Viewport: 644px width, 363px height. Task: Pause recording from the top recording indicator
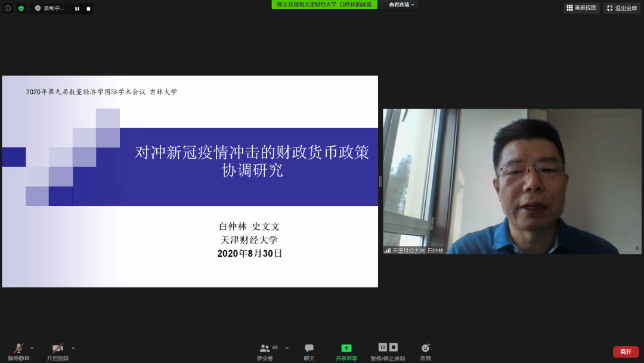coord(77,9)
